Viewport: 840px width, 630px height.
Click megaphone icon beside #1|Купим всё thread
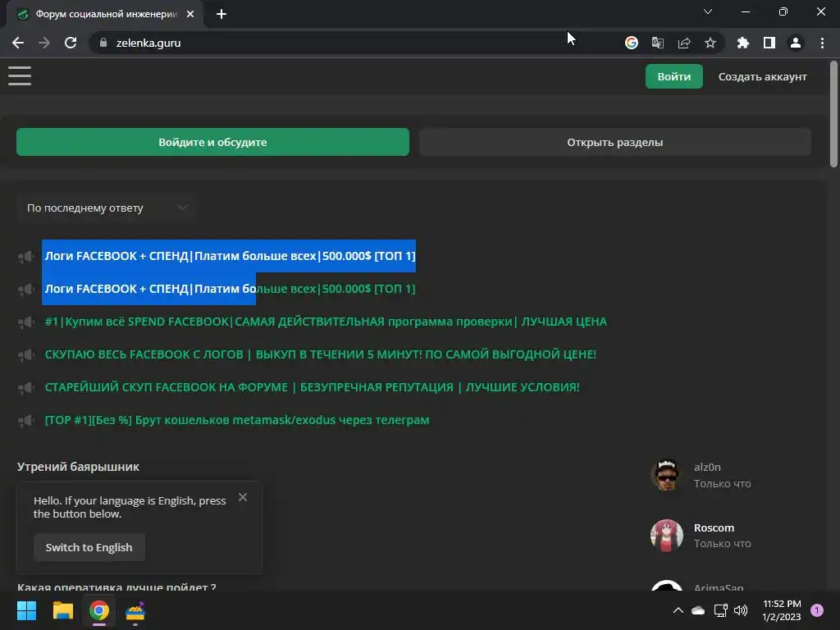(25, 322)
